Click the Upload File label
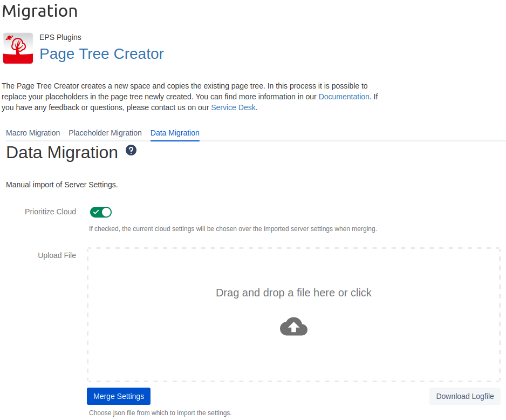The width and height of the screenshot is (506, 420). (57, 255)
